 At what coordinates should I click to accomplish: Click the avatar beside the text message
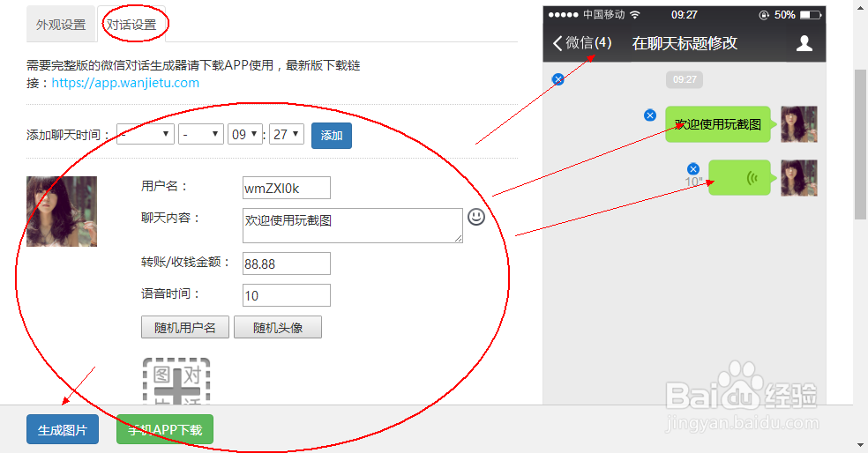point(799,124)
